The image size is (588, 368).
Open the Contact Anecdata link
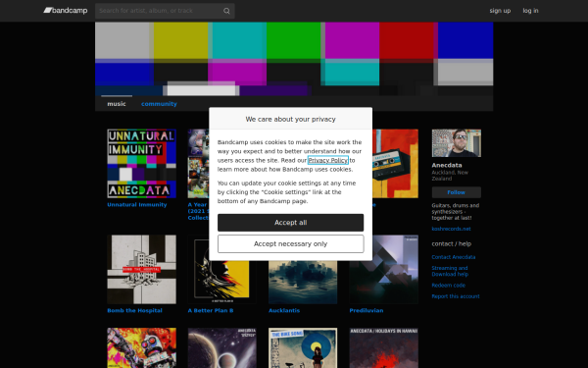(x=454, y=257)
